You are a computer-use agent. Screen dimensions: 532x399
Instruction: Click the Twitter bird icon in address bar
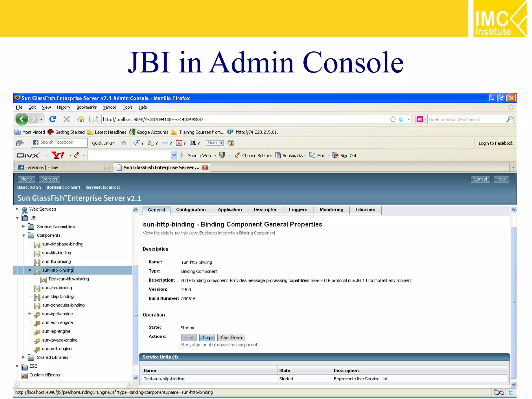pos(401,119)
